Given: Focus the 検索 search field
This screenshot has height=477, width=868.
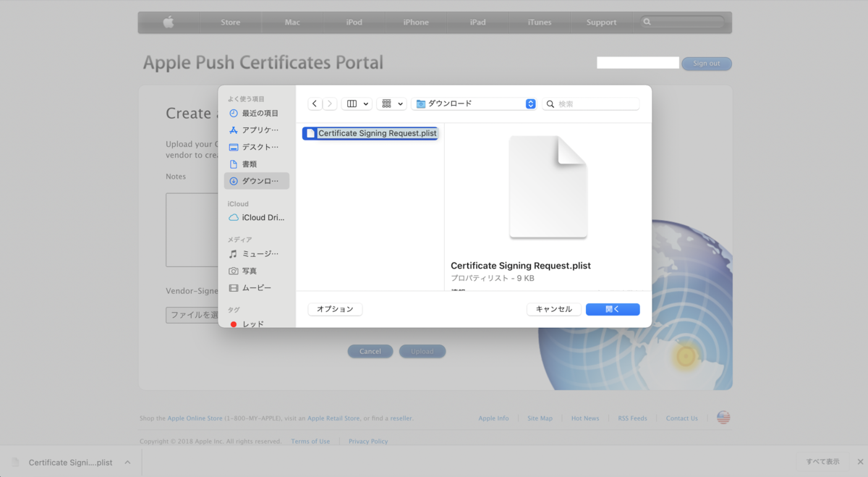Looking at the screenshot, I should coord(591,104).
